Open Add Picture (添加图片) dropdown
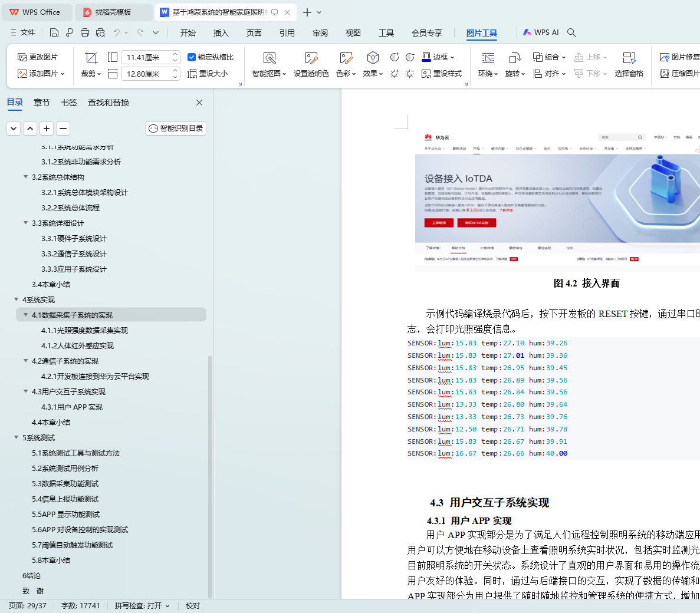 tap(41, 74)
